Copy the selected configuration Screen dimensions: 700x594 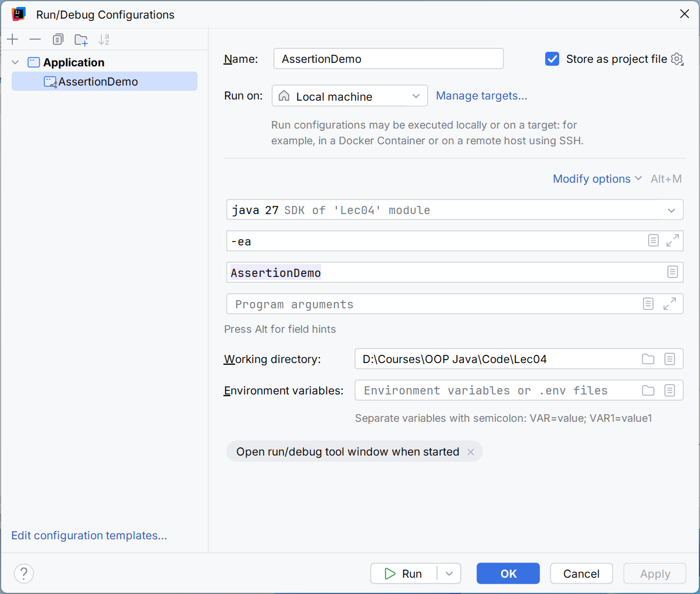[58, 40]
